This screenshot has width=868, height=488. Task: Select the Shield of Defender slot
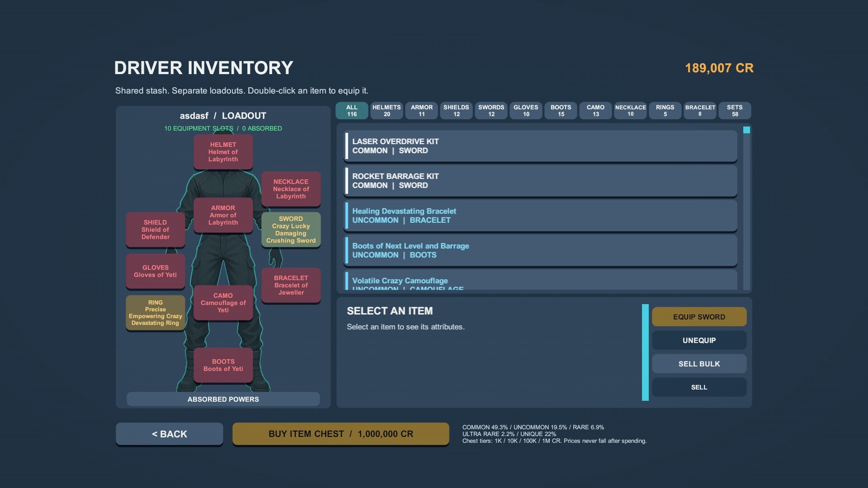pyautogui.click(x=155, y=230)
